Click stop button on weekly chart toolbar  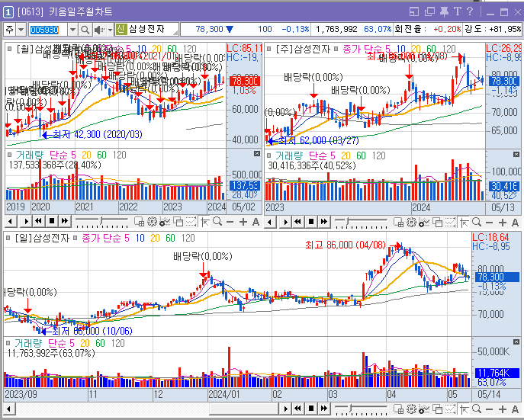point(311,221)
